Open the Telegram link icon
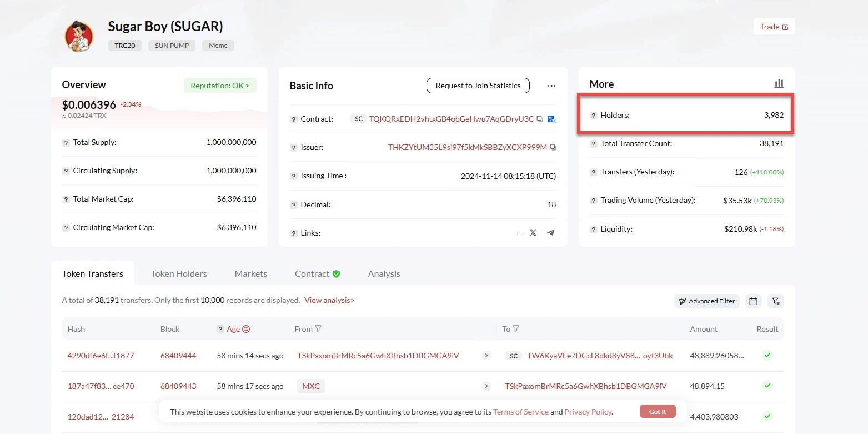 [551, 233]
